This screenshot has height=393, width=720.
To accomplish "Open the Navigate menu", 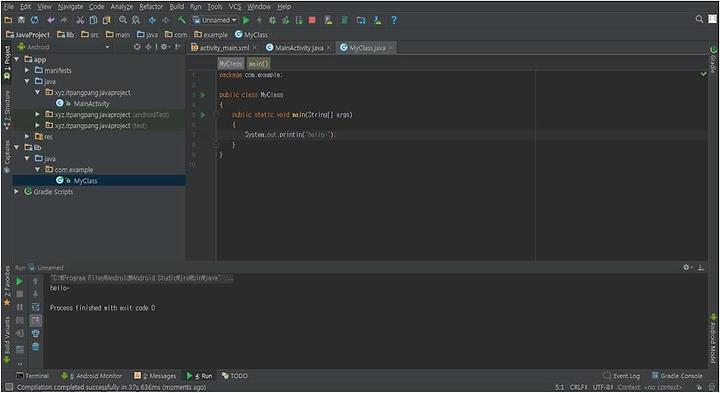I will tap(70, 6).
